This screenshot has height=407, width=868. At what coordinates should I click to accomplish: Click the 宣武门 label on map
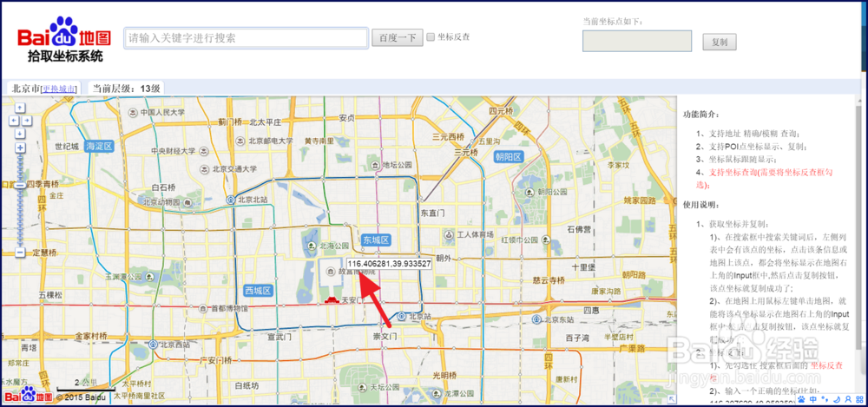(x=279, y=336)
